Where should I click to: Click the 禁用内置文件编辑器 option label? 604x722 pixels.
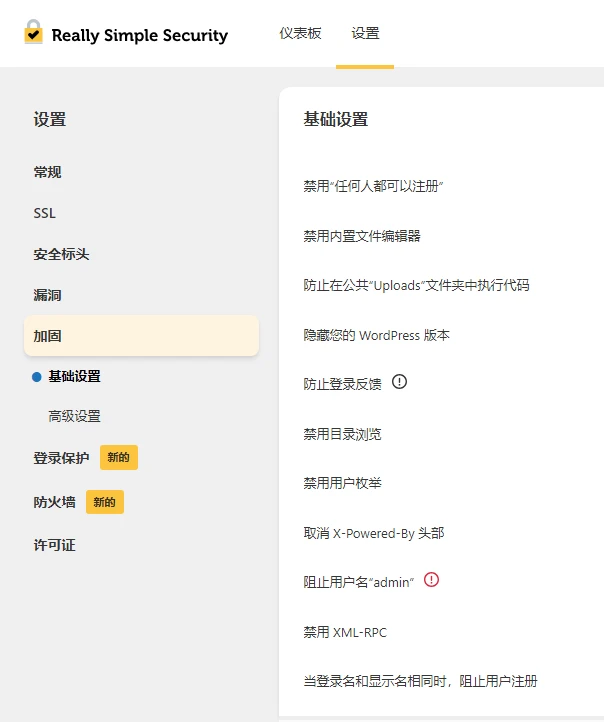[362, 236]
